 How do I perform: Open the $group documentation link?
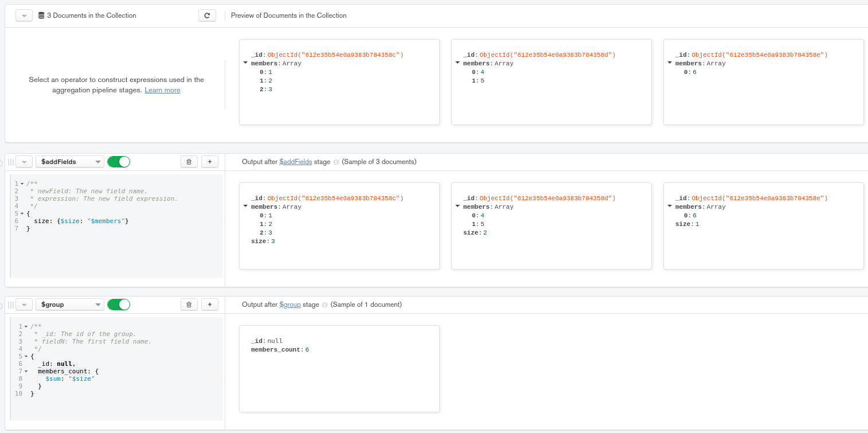click(290, 305)
